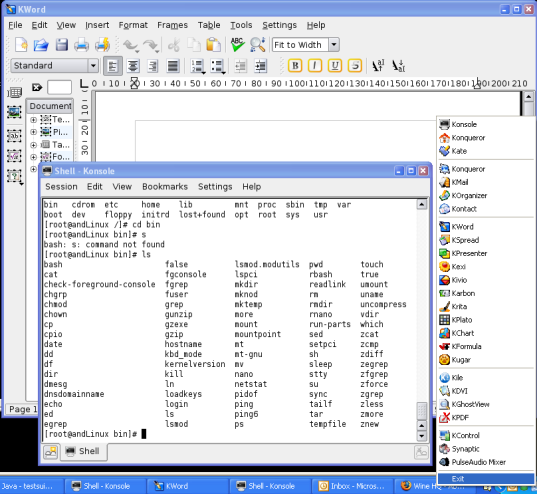Run the ABC spell check
The width and height of the screenshot is (537, 494).
(x=237, y=45)
